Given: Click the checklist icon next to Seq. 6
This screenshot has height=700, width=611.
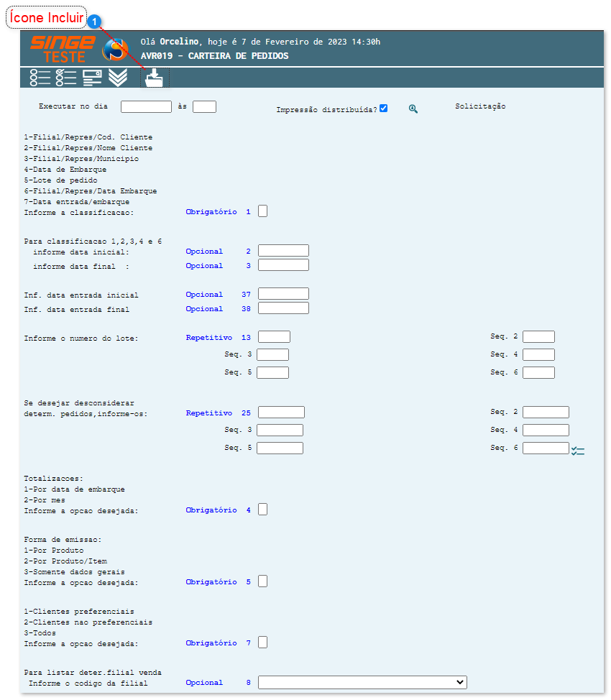Looking at the screenshot, I should (578, 451).
